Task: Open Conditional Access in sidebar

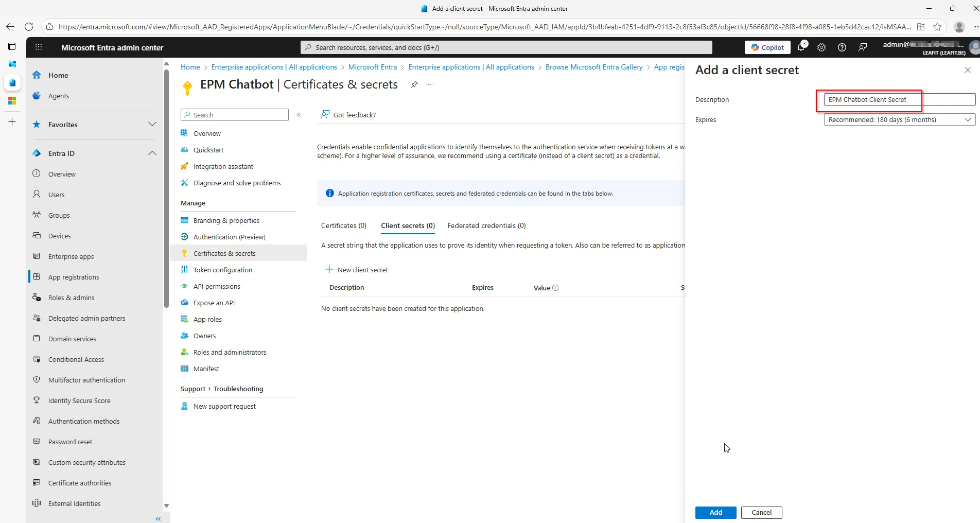Action: (76, 359)
